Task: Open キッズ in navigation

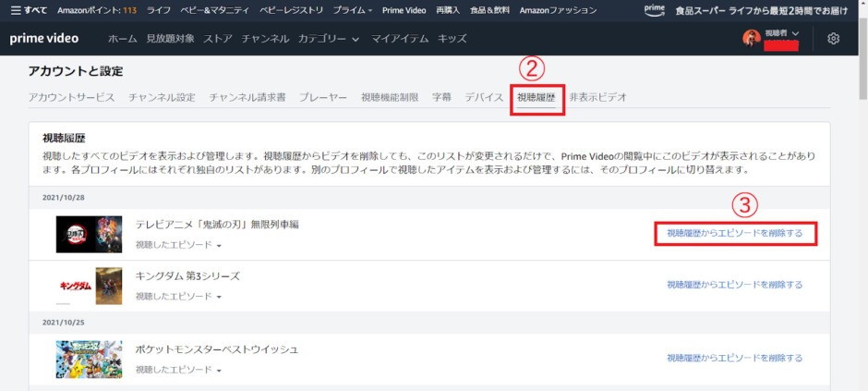Action: pos(452,39)
